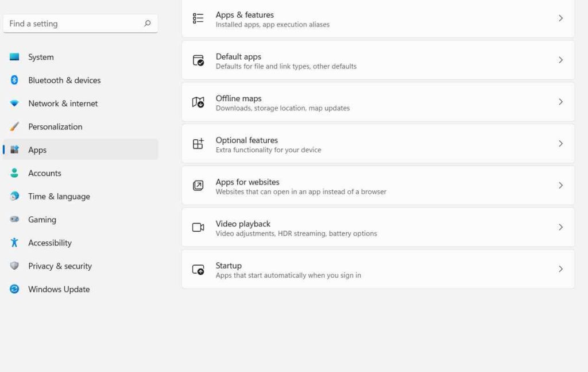Click 'Installed apps, app execution aliases' text
Screen dimensions: 588x372
[273, 24]
